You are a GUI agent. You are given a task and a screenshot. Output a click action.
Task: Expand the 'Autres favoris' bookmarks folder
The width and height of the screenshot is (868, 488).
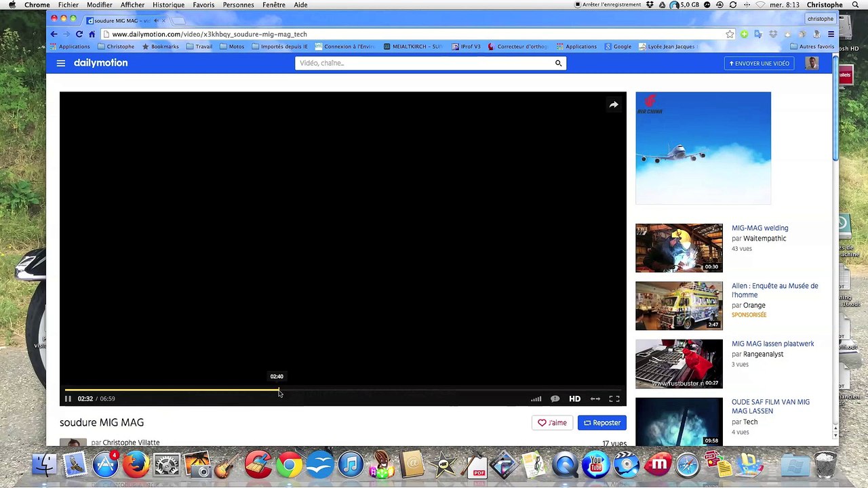click(x=812, y=47)
